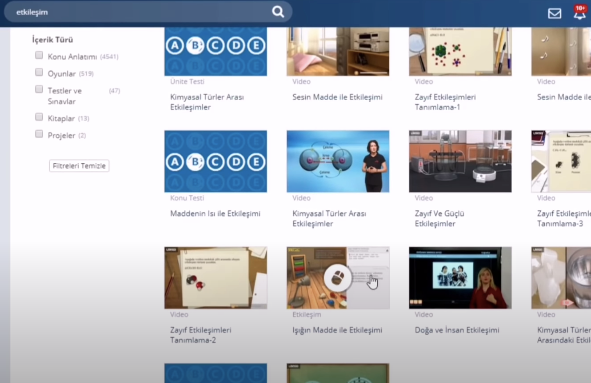Open Işığın Madde ile Etkileşimi thumbnail

click(338, 278)
